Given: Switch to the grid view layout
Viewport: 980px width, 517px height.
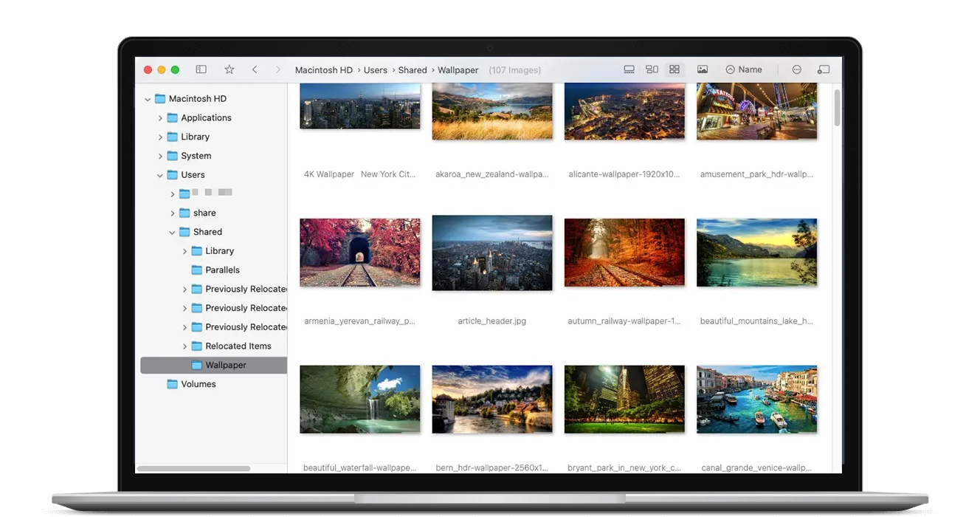Looking at the screenshot, I should click(x=674, y=69).
